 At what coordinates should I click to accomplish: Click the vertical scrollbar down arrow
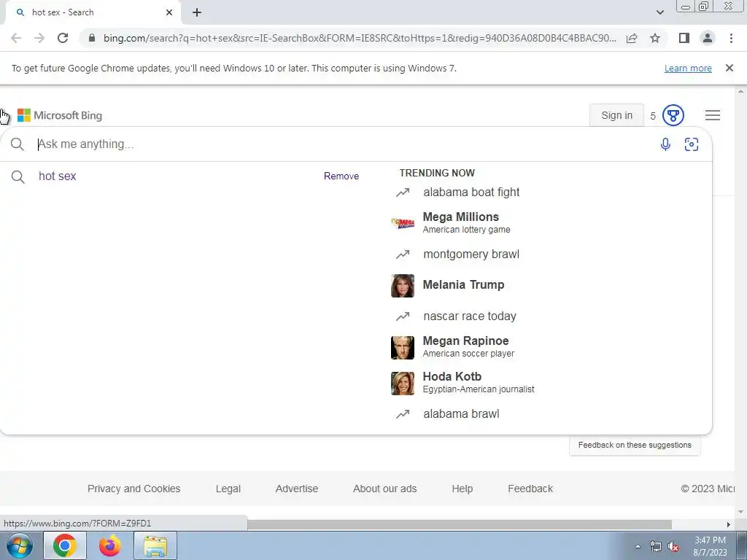click(740, 513)
